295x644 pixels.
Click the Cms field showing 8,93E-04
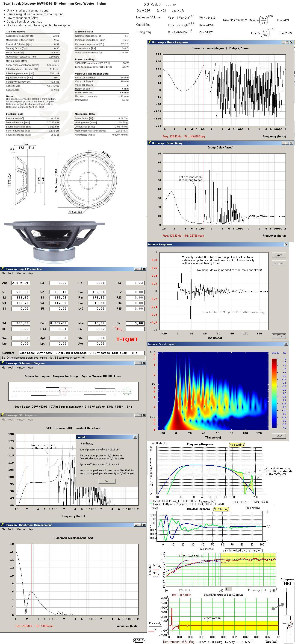click(x=59, y=323)
